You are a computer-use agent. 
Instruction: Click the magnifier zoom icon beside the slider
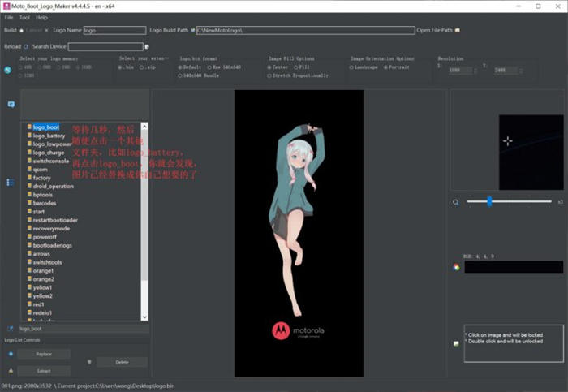point(456,202)
